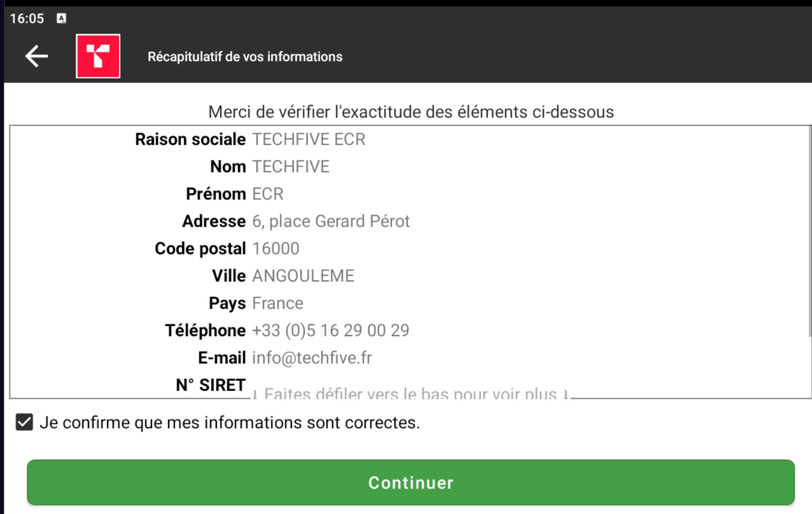Tap the email info@techfive.fr
Viewport: 812px width, 514px height.
[312, 358]
